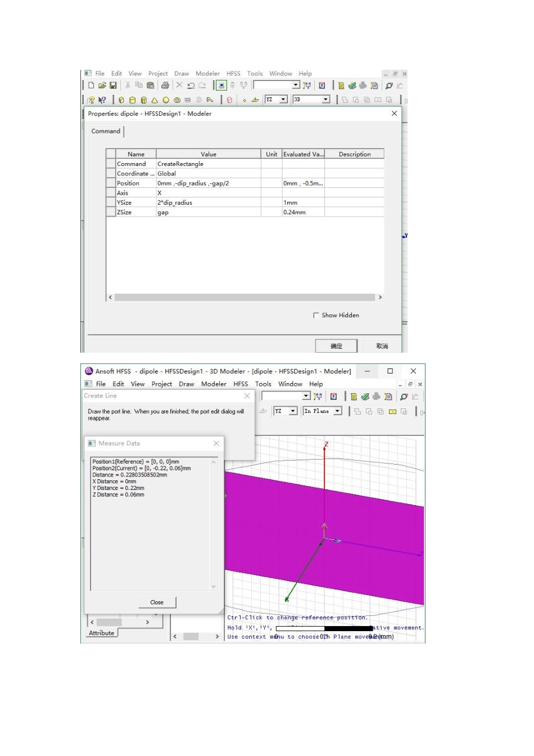
Task: Click 'CreateRectangle' command value cell
Action: tap(209, 164)
